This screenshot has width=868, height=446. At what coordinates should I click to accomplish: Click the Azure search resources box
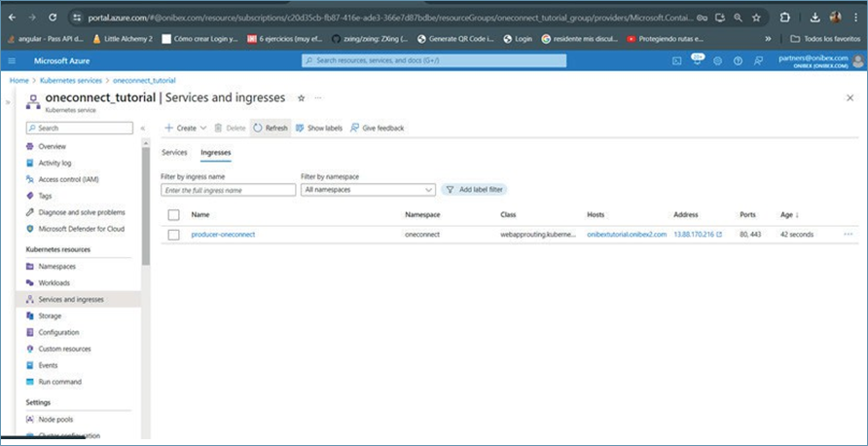pos(434,60)
